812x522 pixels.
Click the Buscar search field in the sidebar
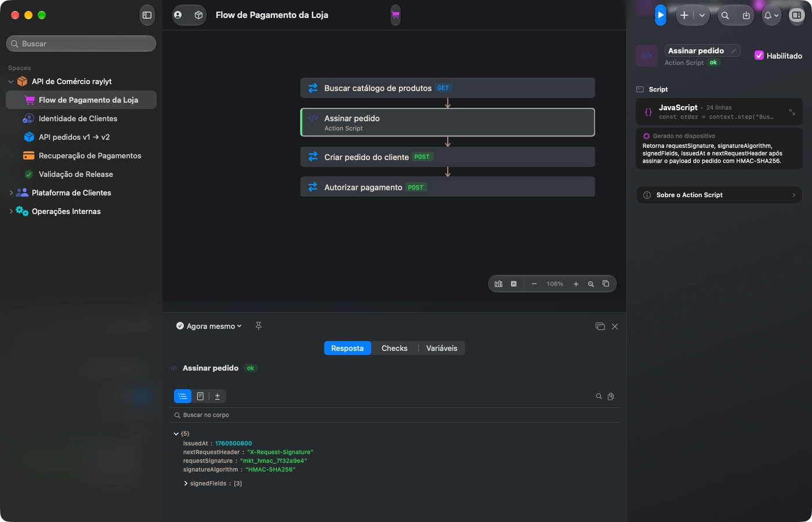tap(81, 43)
